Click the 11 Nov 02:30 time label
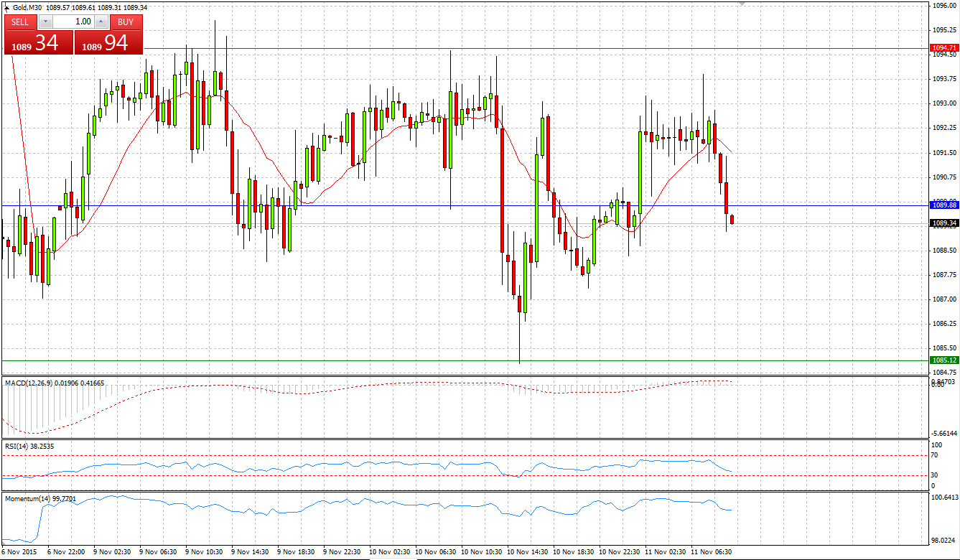The image size is (960, 560). [666, 552]
